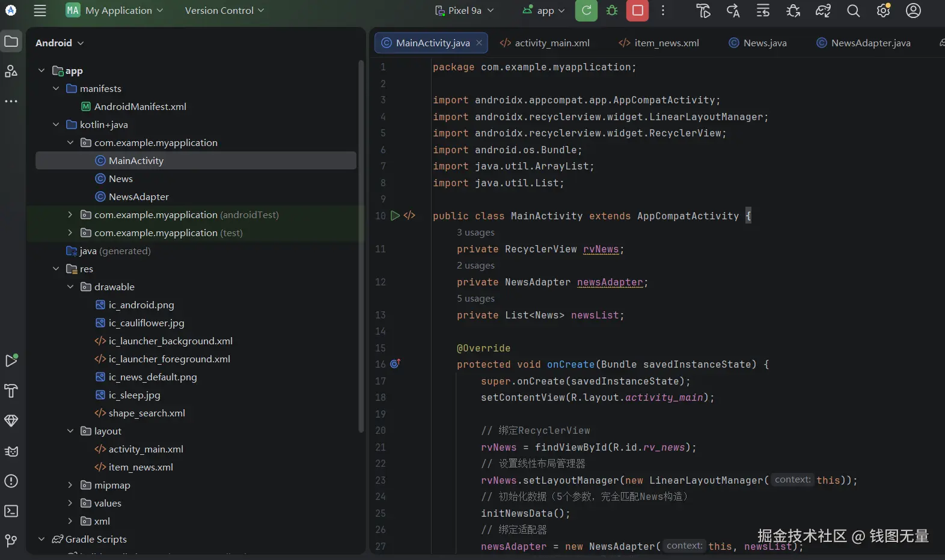The height and width of the screenshot is (560, 945).
Task: Open Search Everywhere magnifier icon
Action: 853,11
